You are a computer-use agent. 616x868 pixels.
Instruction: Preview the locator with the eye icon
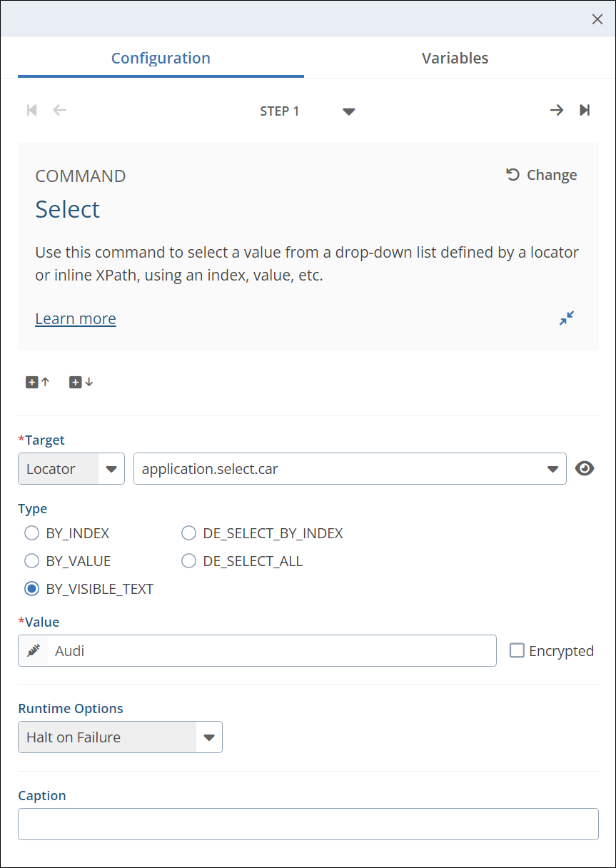(x=585, y=469)
